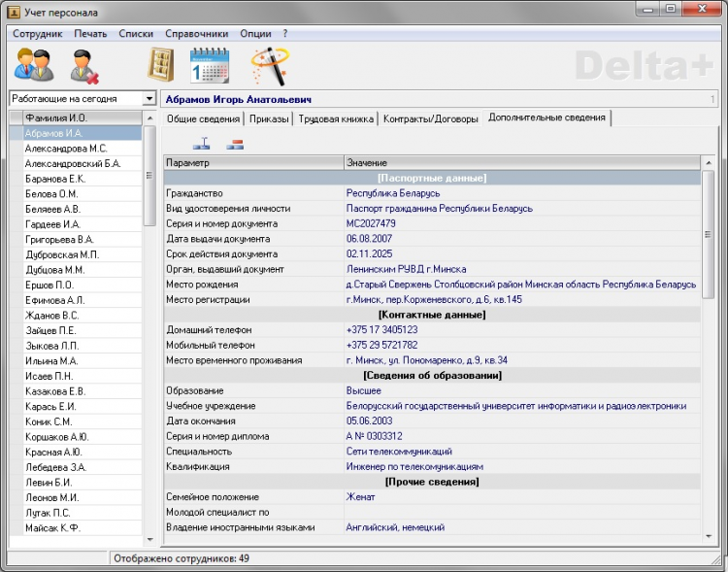The image size is (728, 572).
Task: Click the Образование value Высшее
Action: 364,390
